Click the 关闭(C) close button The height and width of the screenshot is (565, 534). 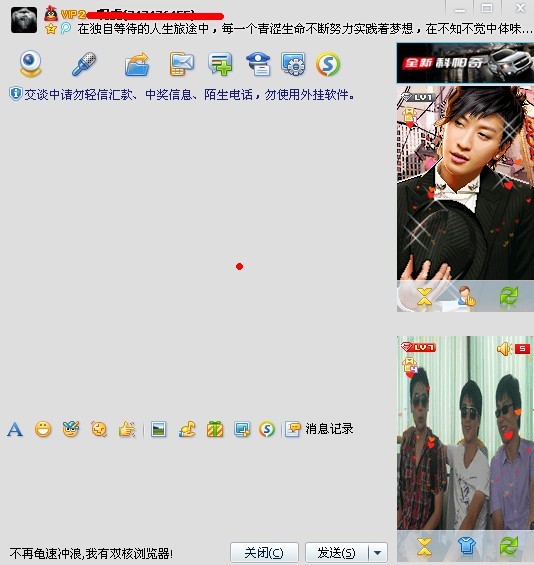coord(264,552)
